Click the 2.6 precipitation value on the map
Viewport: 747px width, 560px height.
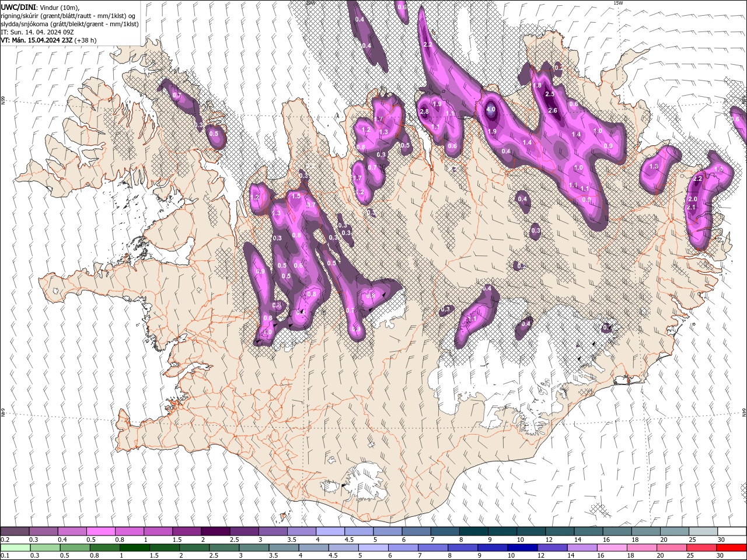click(x=553, y=111)
